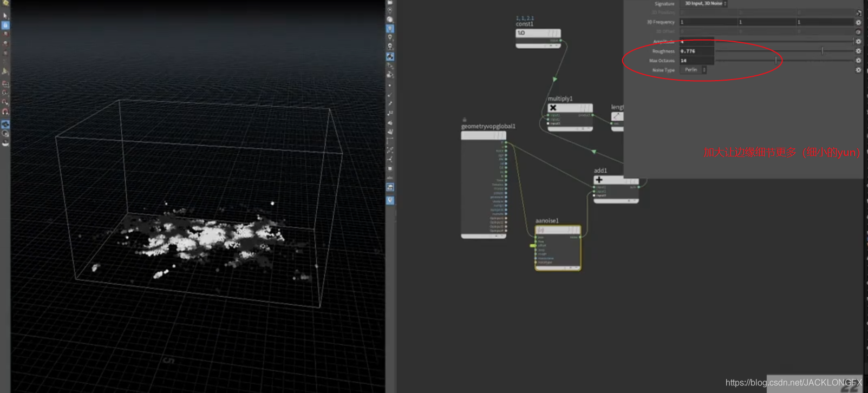Toggle the display points icon
This screenshot has width=868, height=393.
point(390,85)
